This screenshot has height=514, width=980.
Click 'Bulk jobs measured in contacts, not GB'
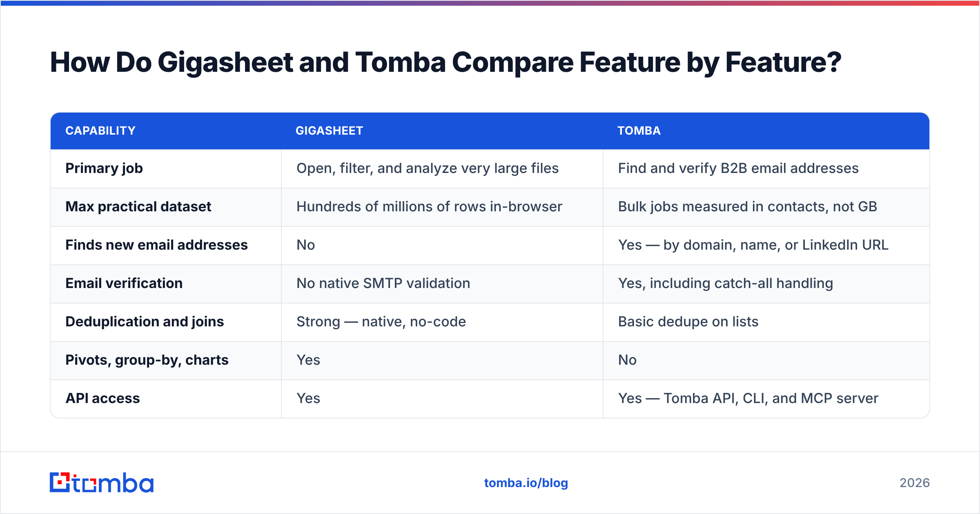(748, 207)
